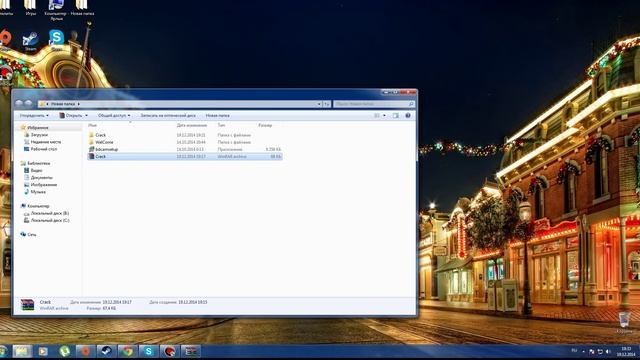Click the Explorer taskbar icon
This screenshot has width=640, height=360.
click(22, 351)
